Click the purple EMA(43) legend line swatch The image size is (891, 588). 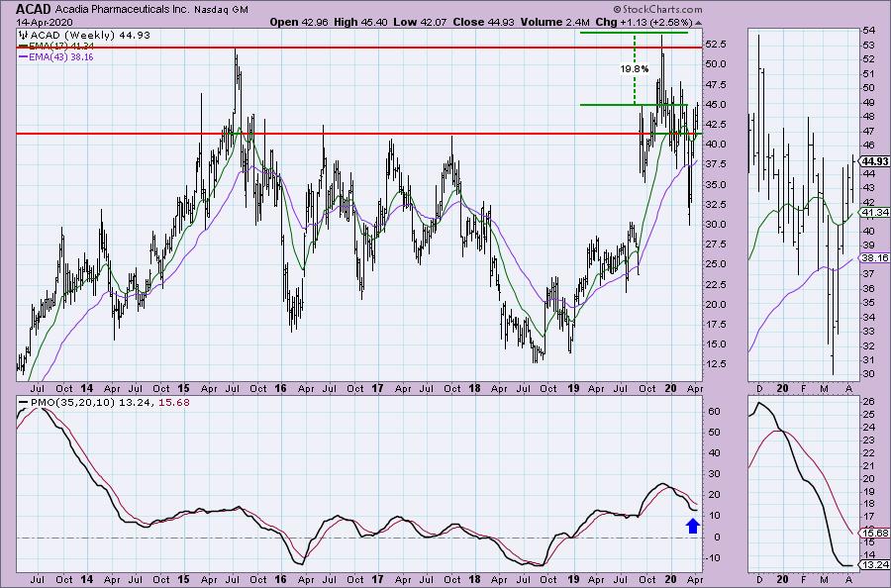24,56
